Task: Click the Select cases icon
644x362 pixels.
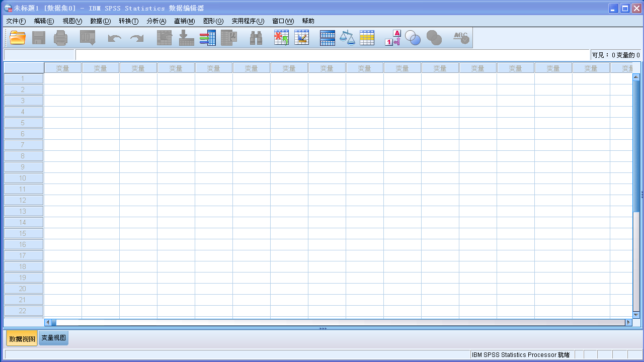Action: 367,38
